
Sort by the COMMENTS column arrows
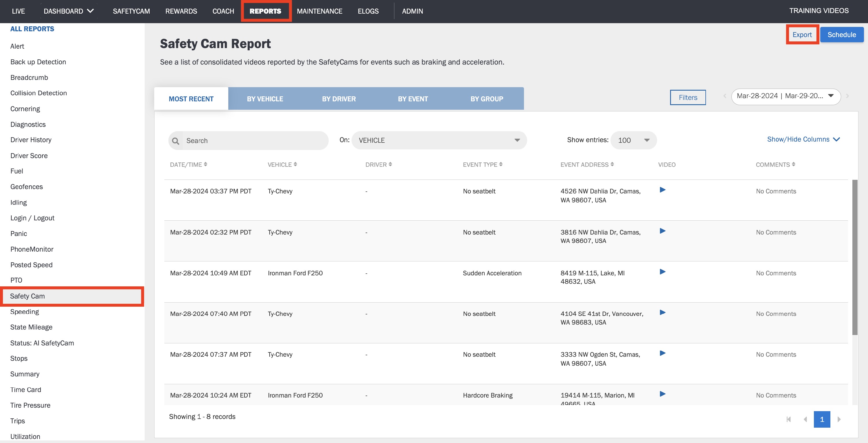tap(794, 164)
